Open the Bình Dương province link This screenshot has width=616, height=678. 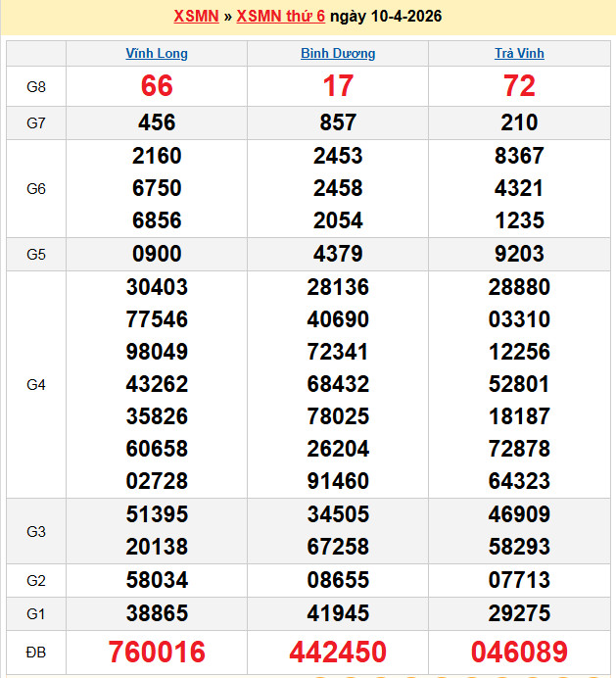[x=338, y=54]
